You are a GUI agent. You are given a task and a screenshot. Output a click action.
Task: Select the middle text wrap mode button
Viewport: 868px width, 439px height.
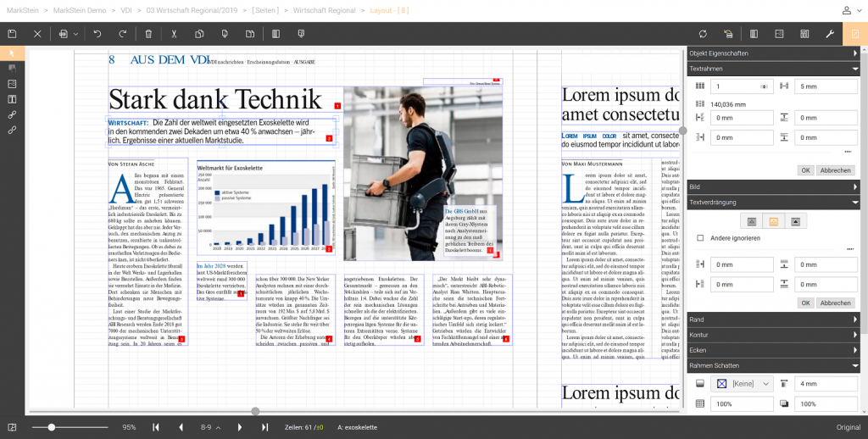[773, 221]
